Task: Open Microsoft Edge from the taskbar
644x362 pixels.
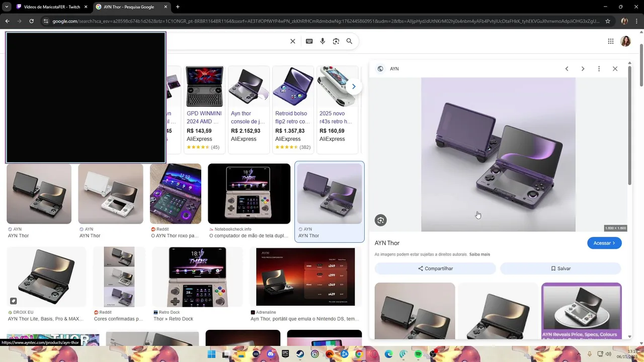Action: pyautogui.click(x=389, y=354)
